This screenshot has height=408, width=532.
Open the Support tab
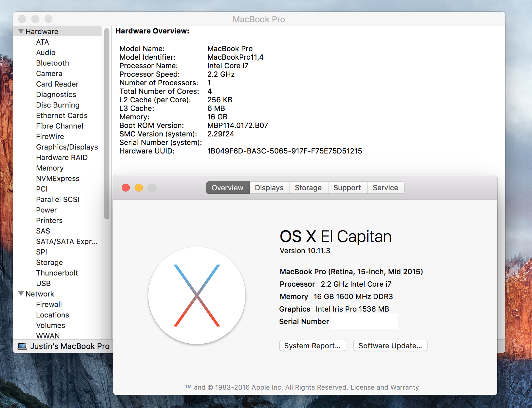347,188
